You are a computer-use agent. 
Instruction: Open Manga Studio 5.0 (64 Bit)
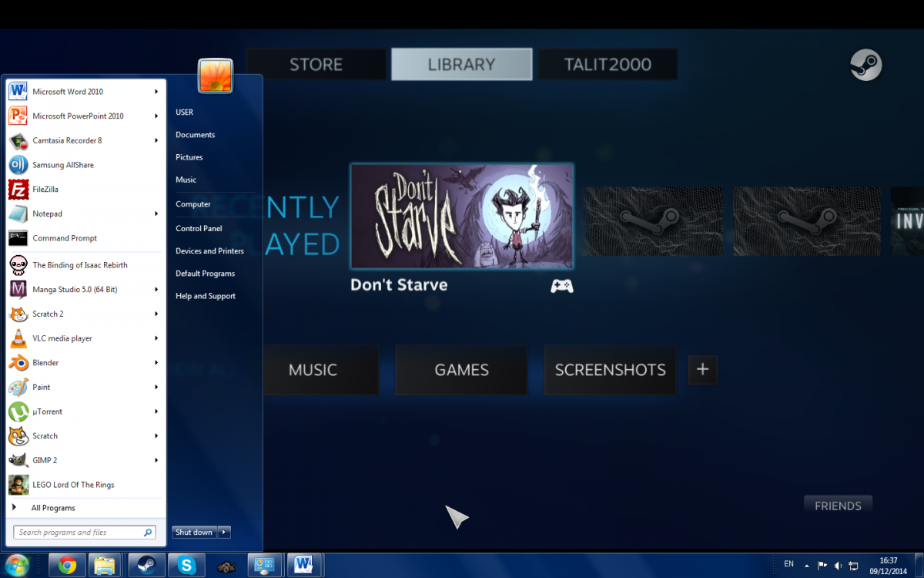click(85, 289)
